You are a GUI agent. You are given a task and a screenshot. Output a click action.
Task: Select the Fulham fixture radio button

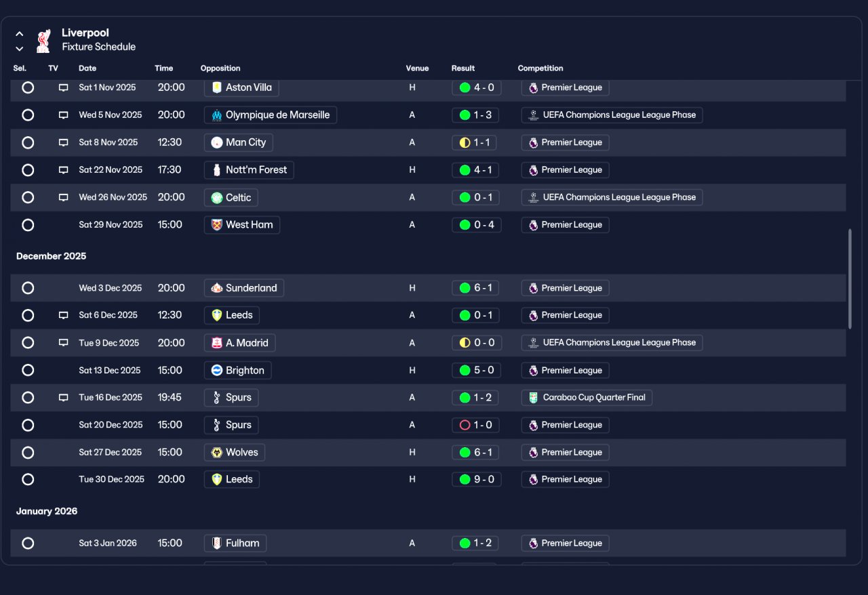click(28, 543)
